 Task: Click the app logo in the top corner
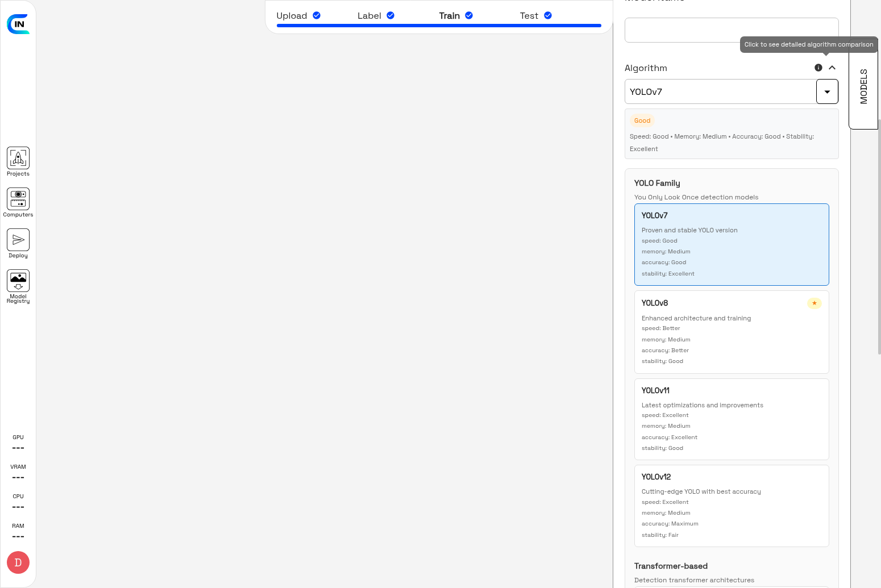click(x=18, y=24)
